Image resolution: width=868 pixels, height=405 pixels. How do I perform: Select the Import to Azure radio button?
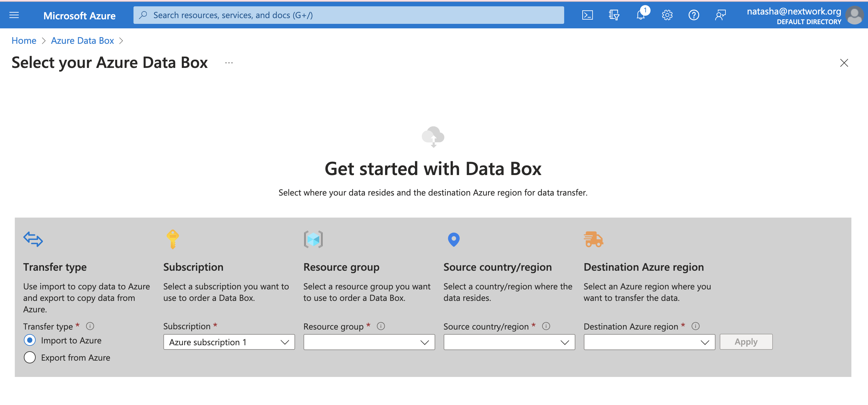(x=30, y=340)
